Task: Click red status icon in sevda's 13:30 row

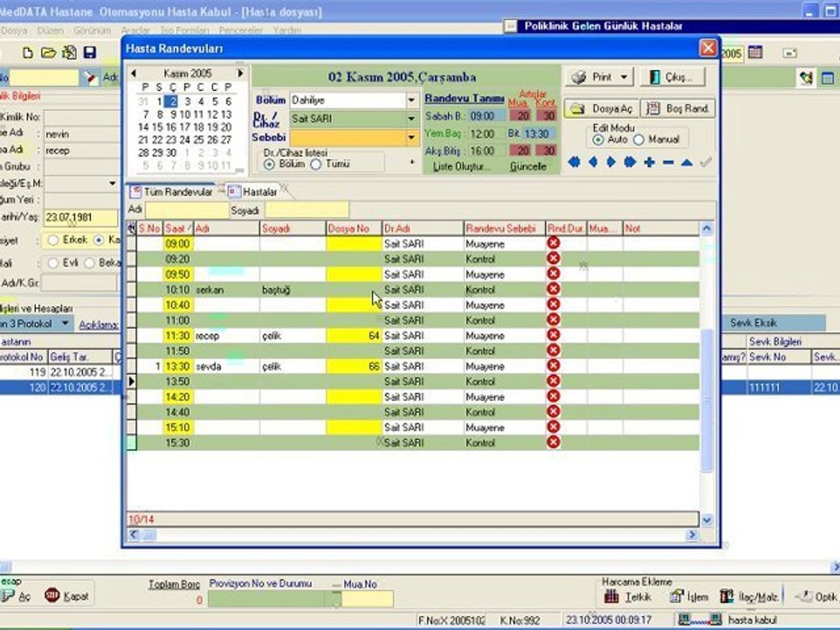Action: point(553,366)
